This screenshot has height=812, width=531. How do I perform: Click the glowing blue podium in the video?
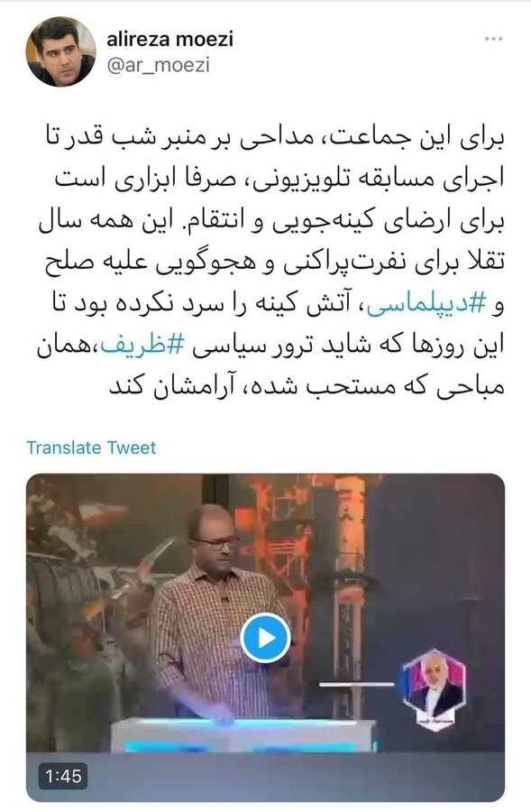point(243,734)
